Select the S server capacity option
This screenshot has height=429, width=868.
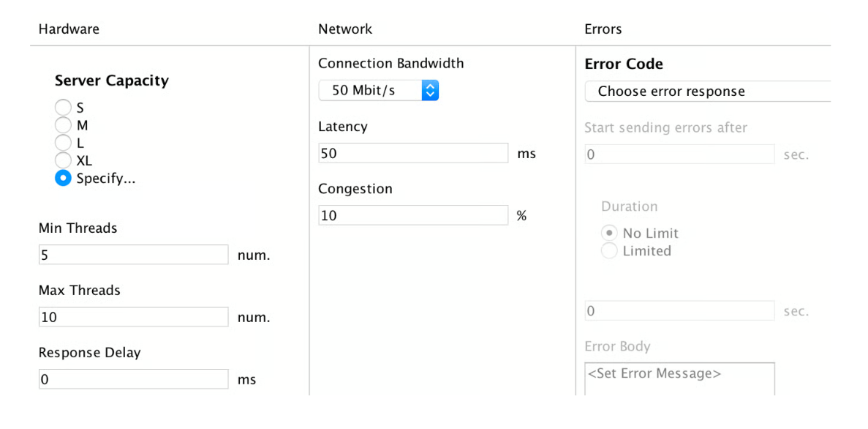pos(64,108)
